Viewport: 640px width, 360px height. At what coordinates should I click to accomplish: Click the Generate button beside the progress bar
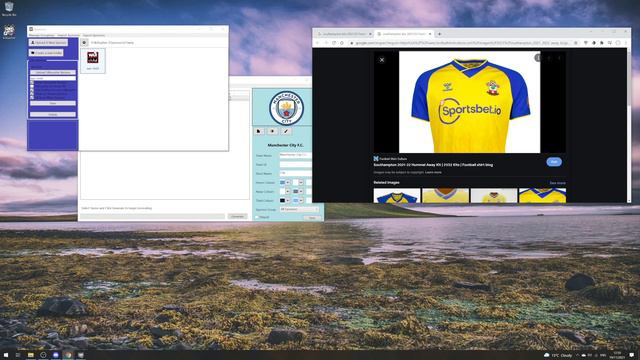(x=238, y=216)
